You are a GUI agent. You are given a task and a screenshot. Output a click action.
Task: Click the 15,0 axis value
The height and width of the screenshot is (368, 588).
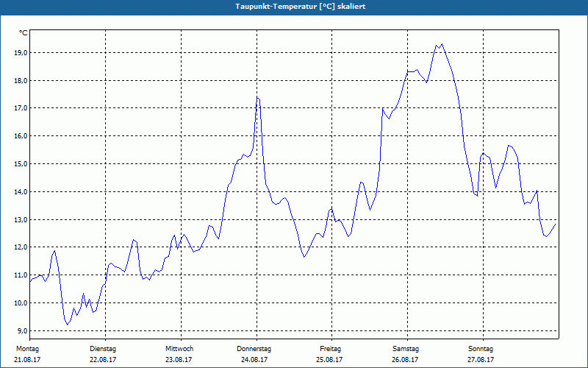click(x=21, y=163)
